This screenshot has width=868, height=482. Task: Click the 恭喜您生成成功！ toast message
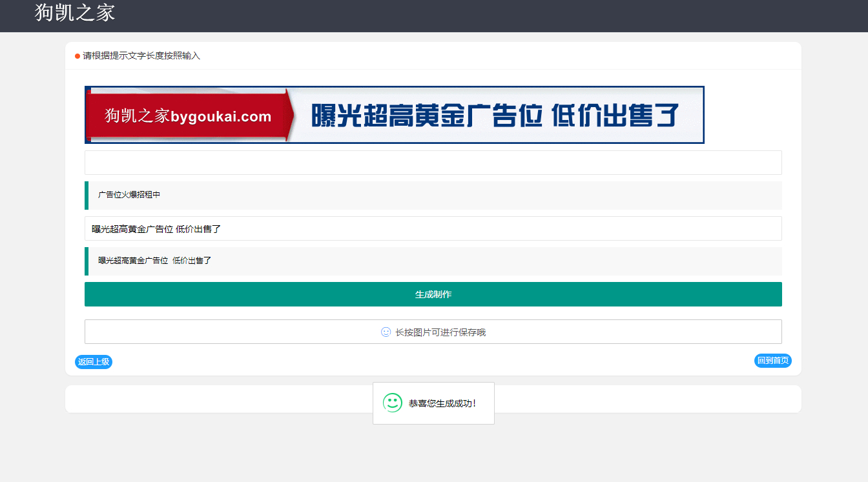[x=442, y=404]
